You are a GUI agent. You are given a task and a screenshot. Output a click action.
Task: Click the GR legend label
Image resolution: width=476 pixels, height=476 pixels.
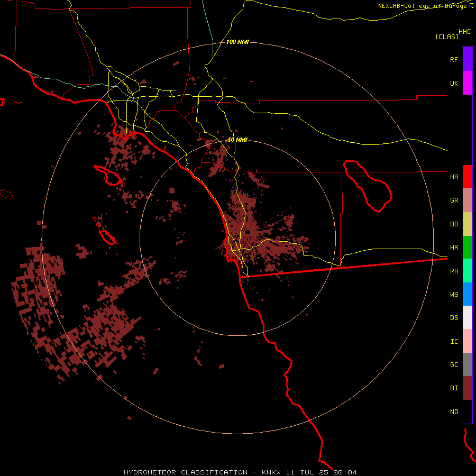point(454,200)
